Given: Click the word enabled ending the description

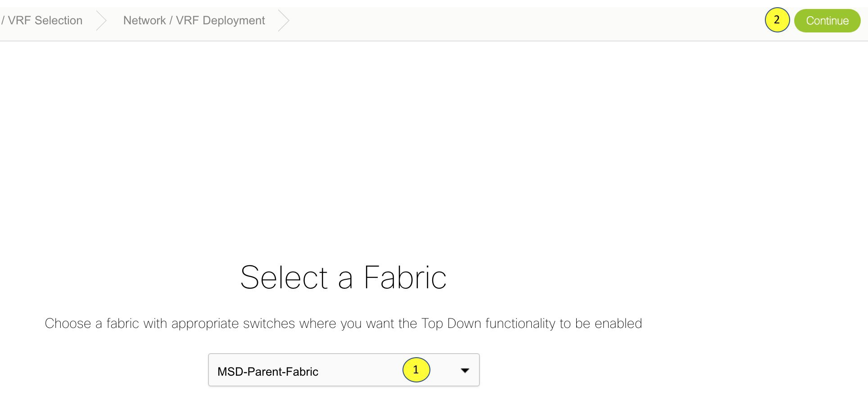Looking at the screenshot, I should tap(618, 323).
